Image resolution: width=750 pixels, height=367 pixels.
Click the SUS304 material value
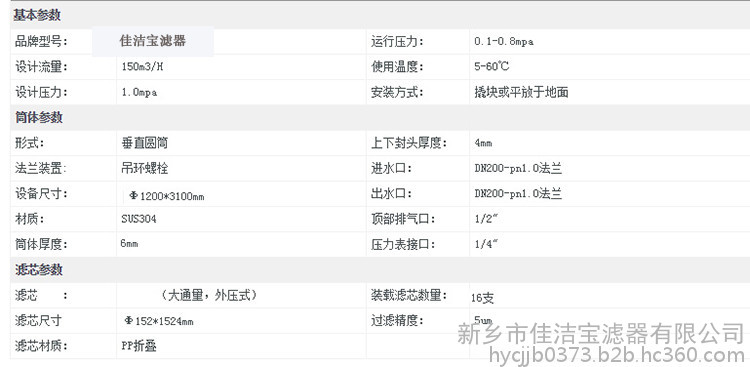(x=139, y=219)
